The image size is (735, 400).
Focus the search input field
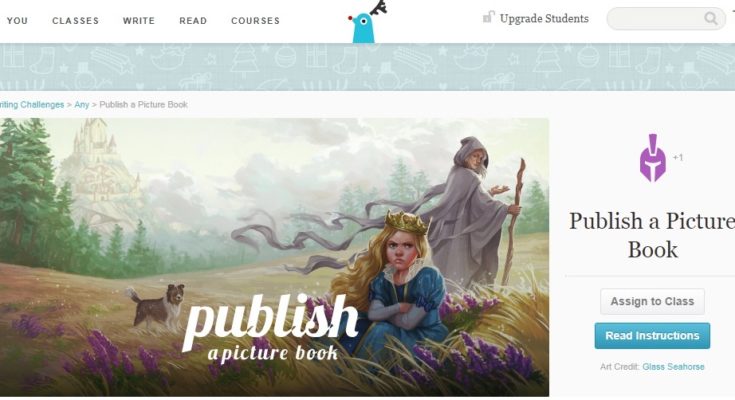click(x=655, y=19)
